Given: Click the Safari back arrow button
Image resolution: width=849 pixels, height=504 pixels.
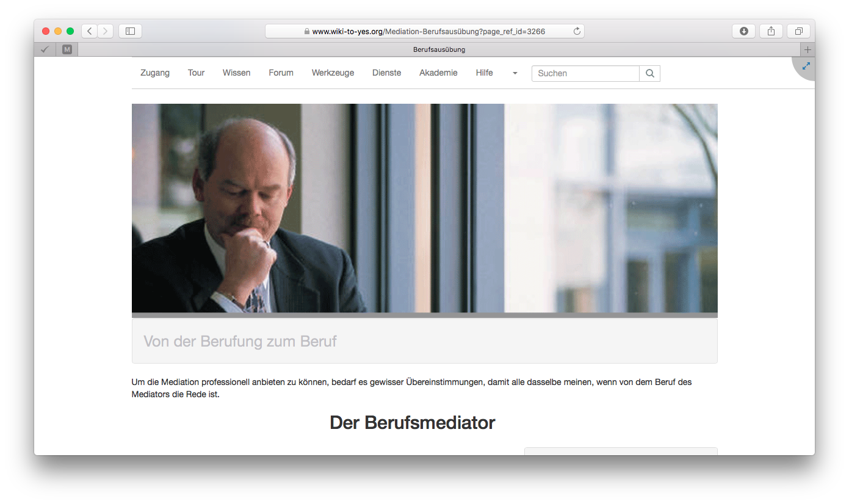Looking at the screenshot, I should click(x=89, y=31).
